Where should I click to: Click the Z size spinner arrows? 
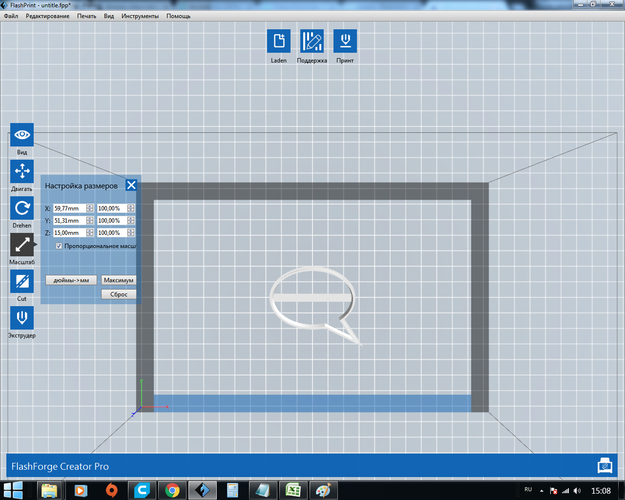pos(90,232)
